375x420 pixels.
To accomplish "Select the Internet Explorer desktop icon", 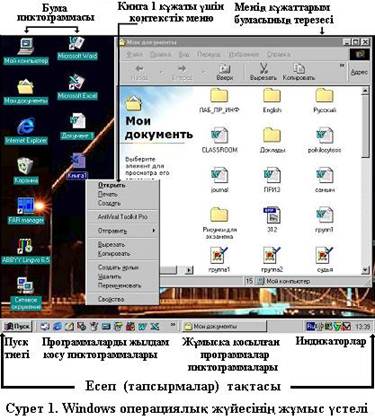I will [x=26, y=131].
